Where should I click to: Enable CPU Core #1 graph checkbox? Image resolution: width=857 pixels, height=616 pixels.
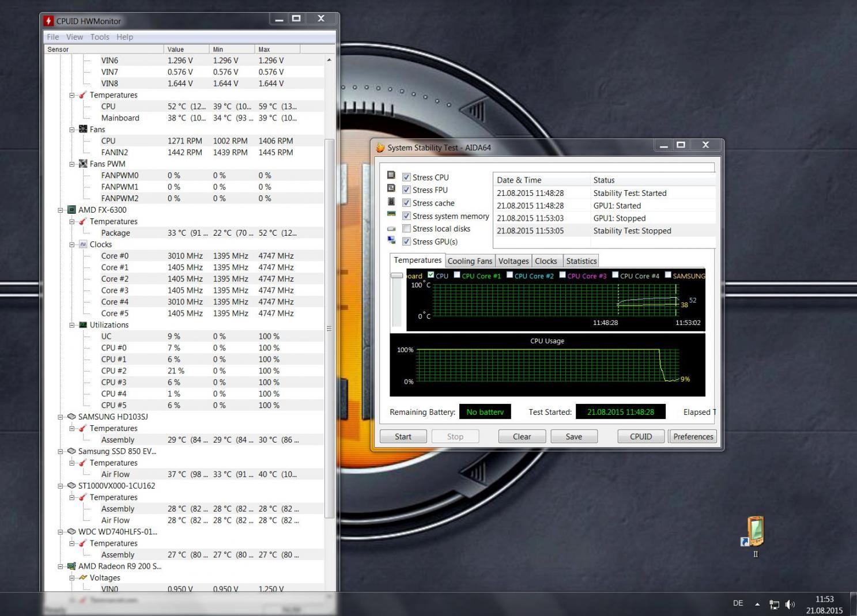tap(457, 275)
